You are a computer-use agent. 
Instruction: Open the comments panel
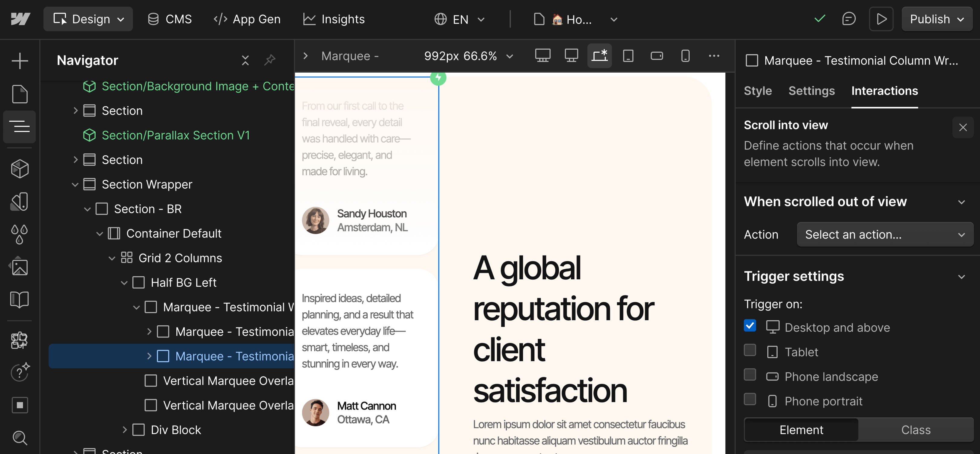[849, 19]
